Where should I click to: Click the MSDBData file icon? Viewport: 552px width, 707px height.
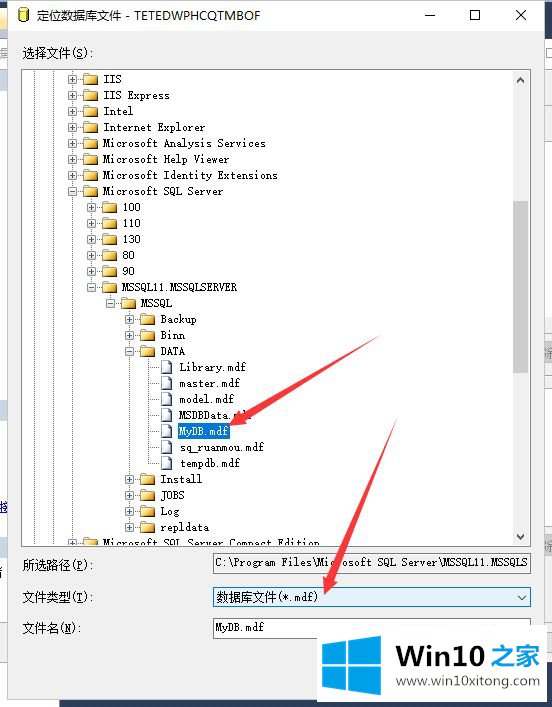(167, 415)
